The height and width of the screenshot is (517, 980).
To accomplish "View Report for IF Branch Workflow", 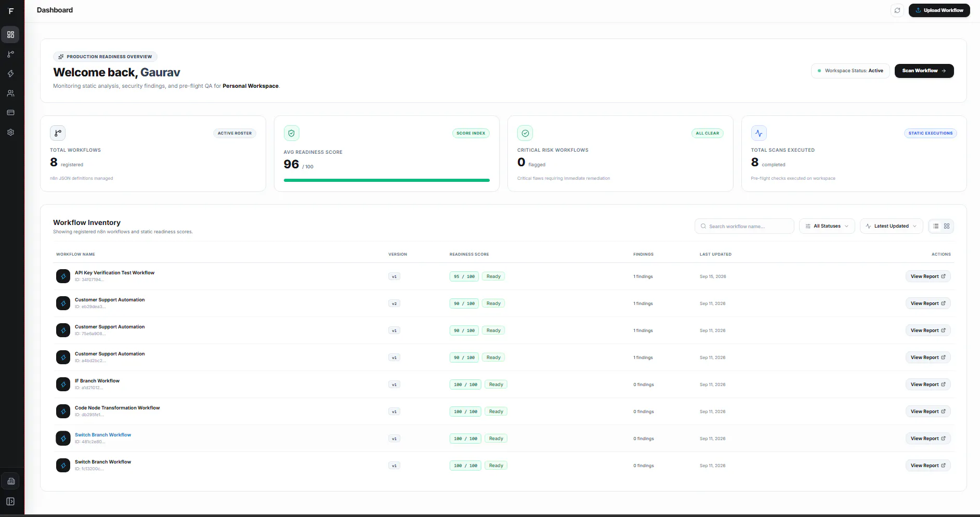I will click(928, 385).
